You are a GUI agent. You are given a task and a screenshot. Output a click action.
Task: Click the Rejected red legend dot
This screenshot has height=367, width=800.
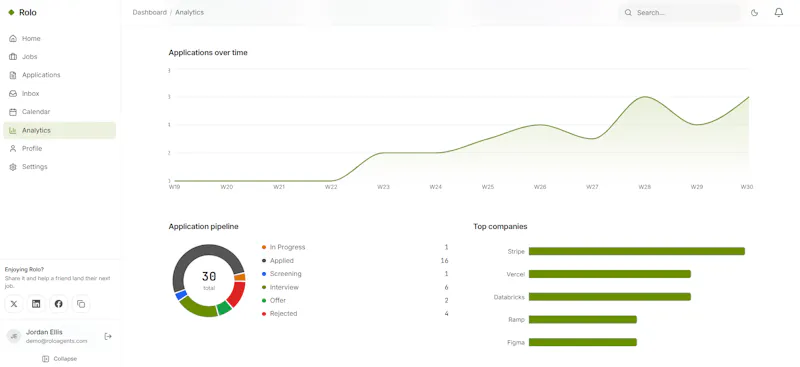264,313
